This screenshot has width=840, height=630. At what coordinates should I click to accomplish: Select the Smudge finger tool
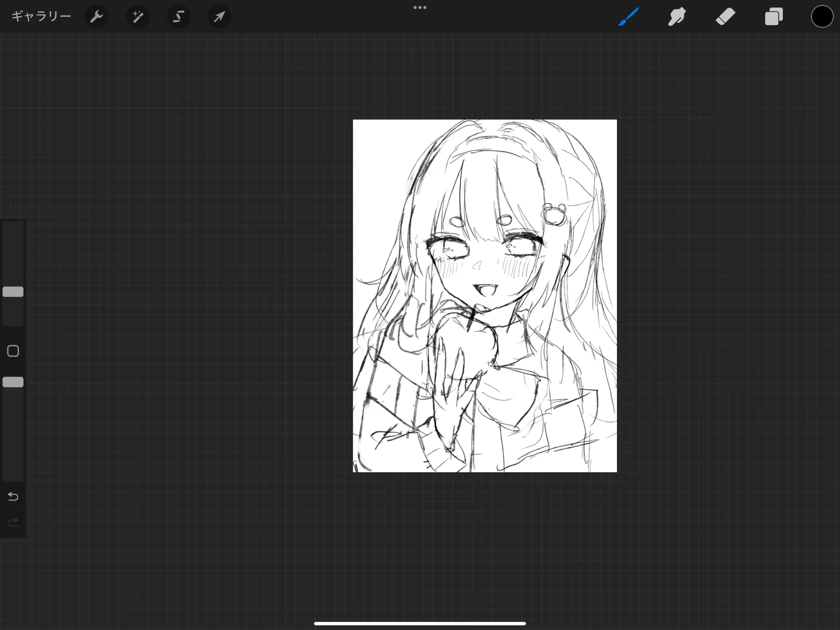[677, 17]
